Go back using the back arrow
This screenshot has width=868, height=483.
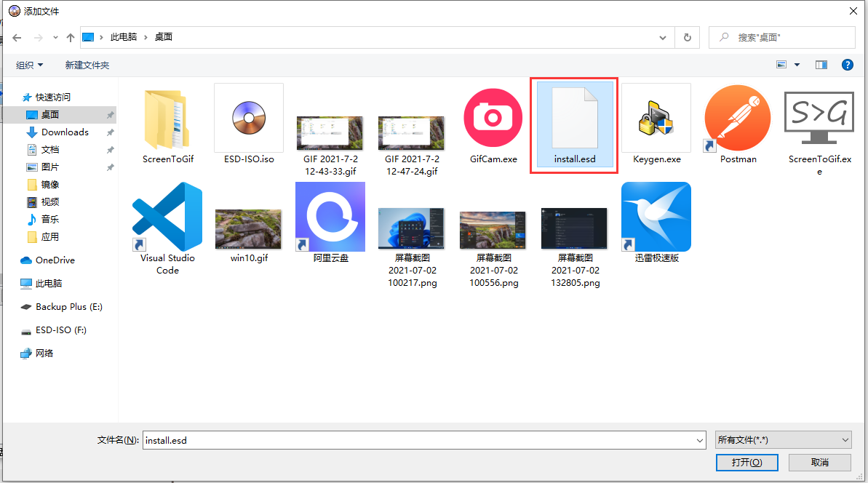tap(17, 38)
